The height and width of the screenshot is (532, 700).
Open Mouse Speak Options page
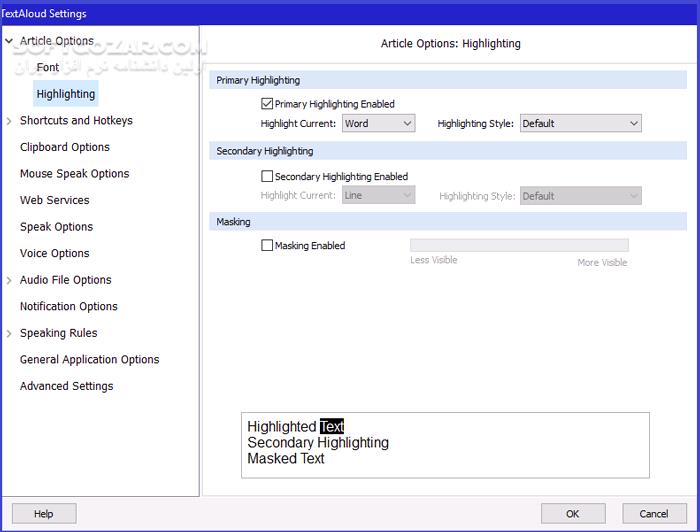point(75,174)
